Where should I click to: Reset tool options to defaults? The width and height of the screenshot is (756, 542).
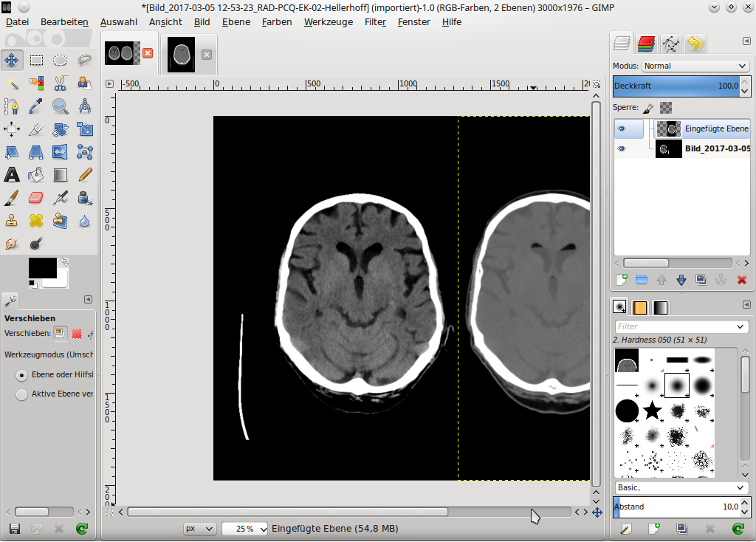(82, 529)
